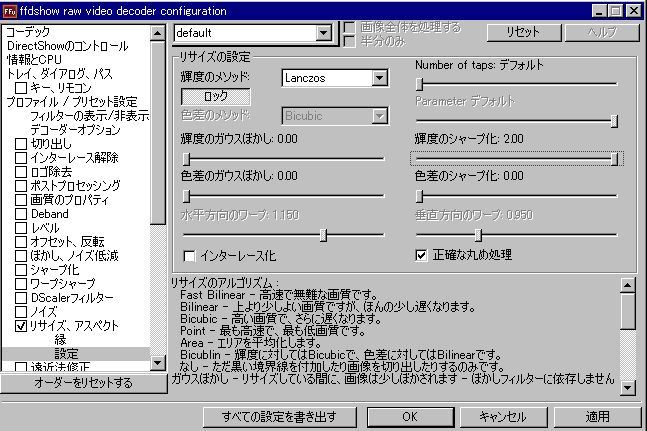Click the リセット button
647x431 pixels.
coord(524,32)
